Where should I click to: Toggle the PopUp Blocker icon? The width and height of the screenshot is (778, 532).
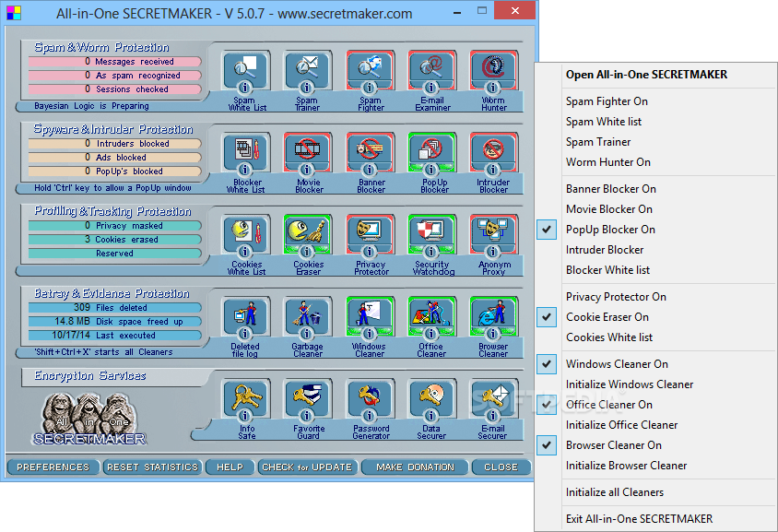coord(431,153)
